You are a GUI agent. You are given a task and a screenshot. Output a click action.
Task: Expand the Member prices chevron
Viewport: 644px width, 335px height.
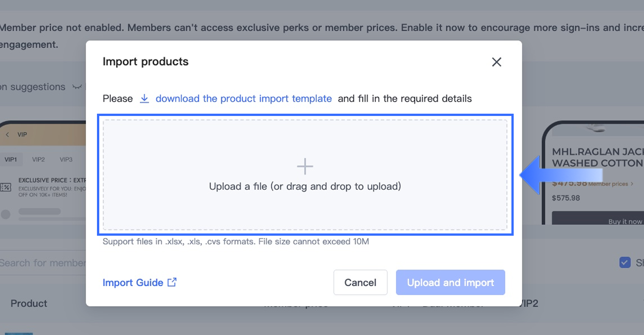click(x=632, y=184)
